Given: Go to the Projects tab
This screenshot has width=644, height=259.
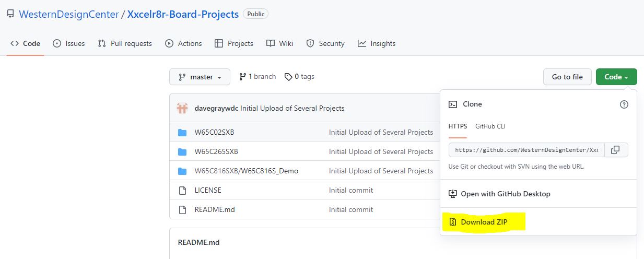Looking at the screenshot, I should pyautogui.click(x=234, y=43).
